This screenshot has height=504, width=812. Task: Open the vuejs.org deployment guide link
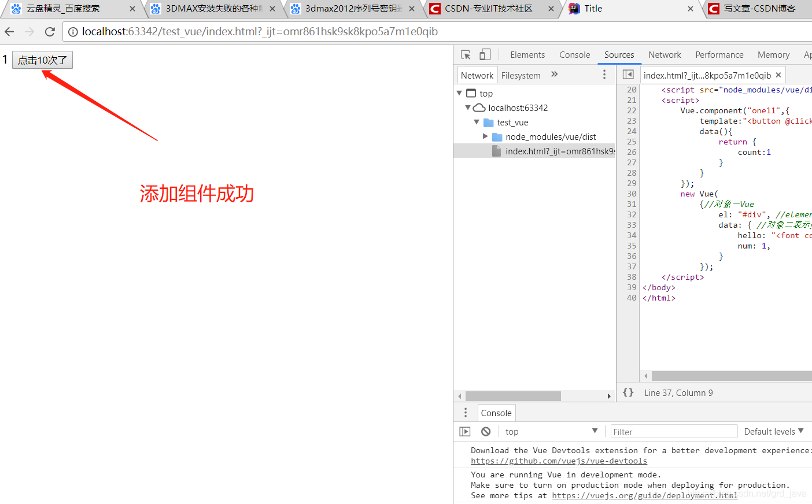[645, 495]
